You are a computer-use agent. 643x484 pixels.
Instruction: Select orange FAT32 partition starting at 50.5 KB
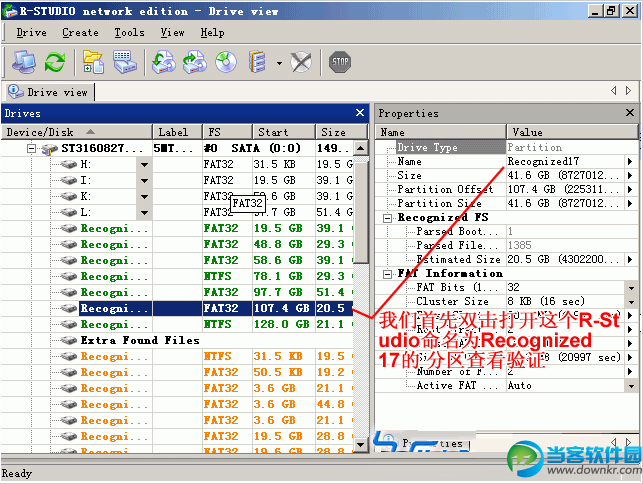click(x=177, y=372)
